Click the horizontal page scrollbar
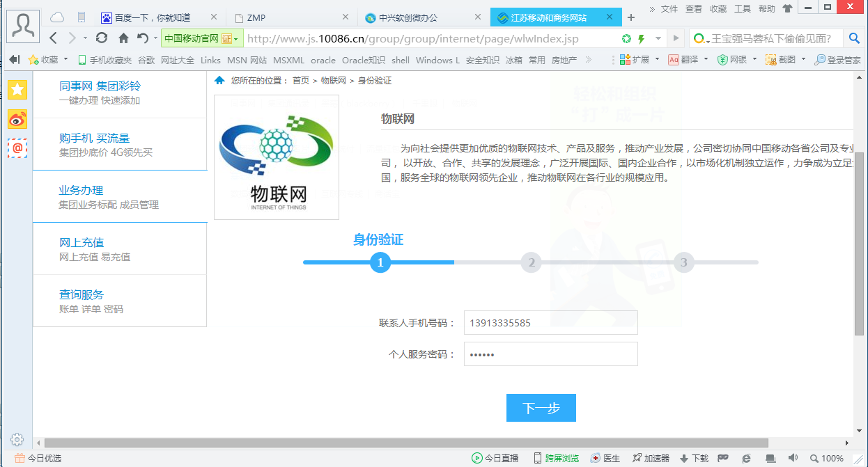Image resolution: width=868 pixels, height=467 pixels. tap(406, 443)
